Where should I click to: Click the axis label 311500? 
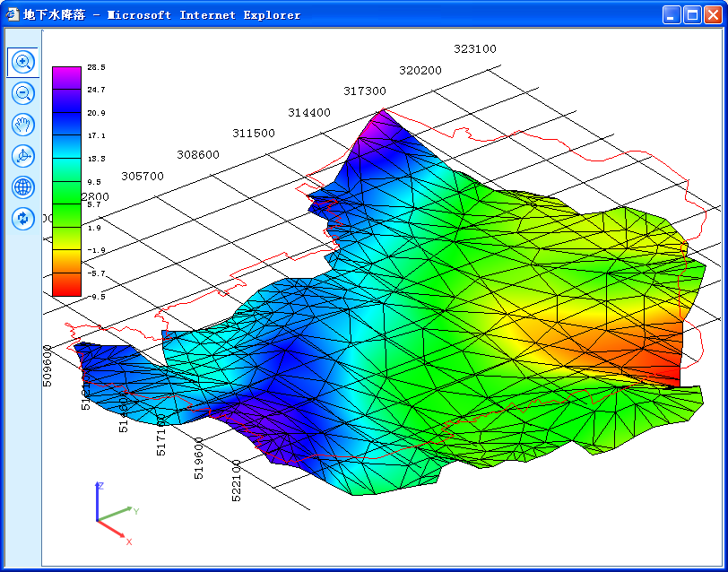tap(254, 134)
